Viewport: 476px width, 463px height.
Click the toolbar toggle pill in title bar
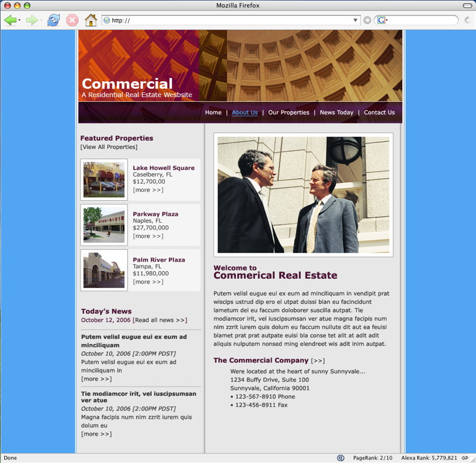point(467,5)
